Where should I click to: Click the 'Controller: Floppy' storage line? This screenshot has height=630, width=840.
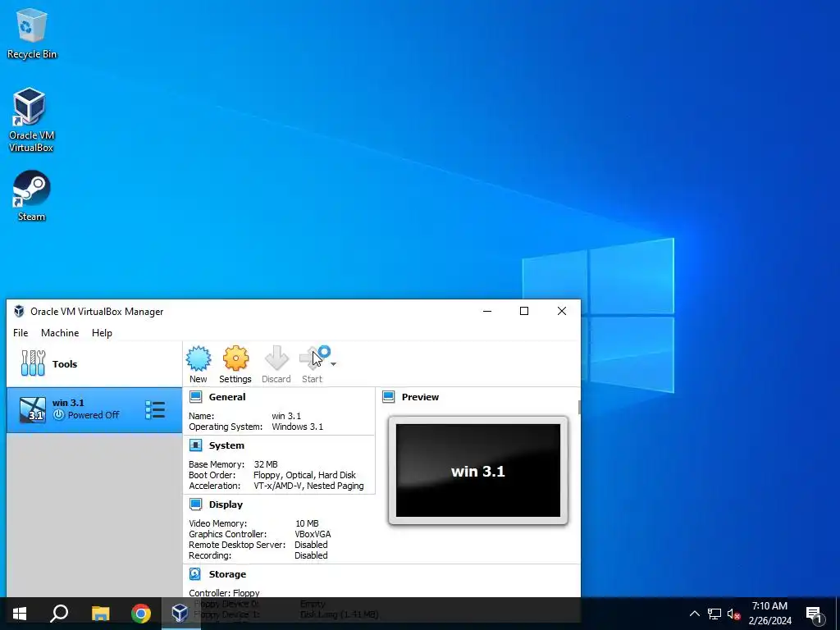224,593
